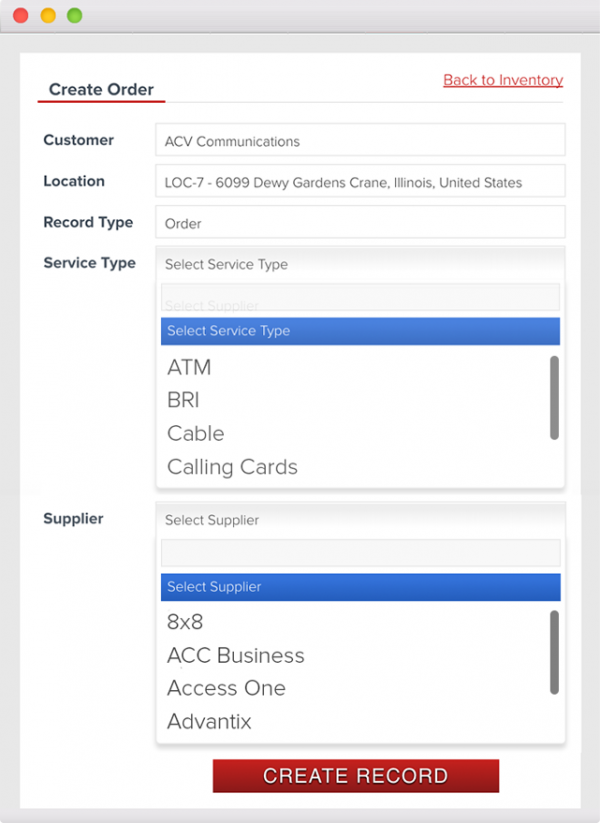Select Access One supplier option
600x823 pixels.
(x=226, y=688)
